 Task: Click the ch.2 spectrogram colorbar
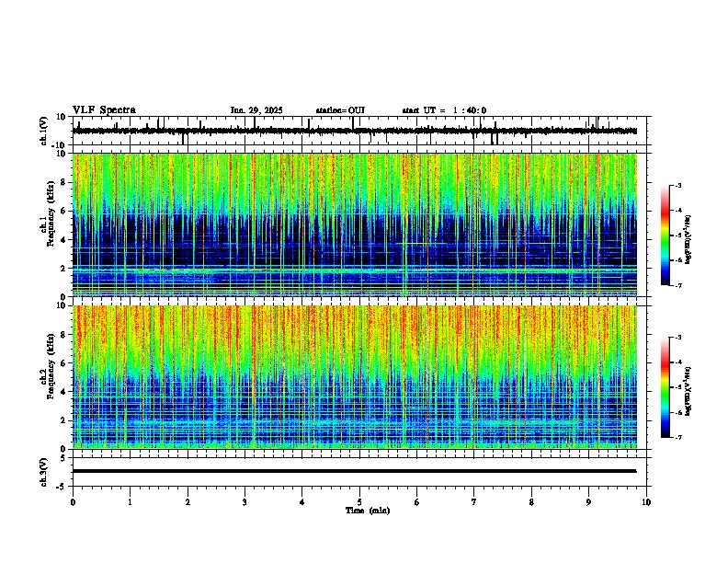coord(665,387)
